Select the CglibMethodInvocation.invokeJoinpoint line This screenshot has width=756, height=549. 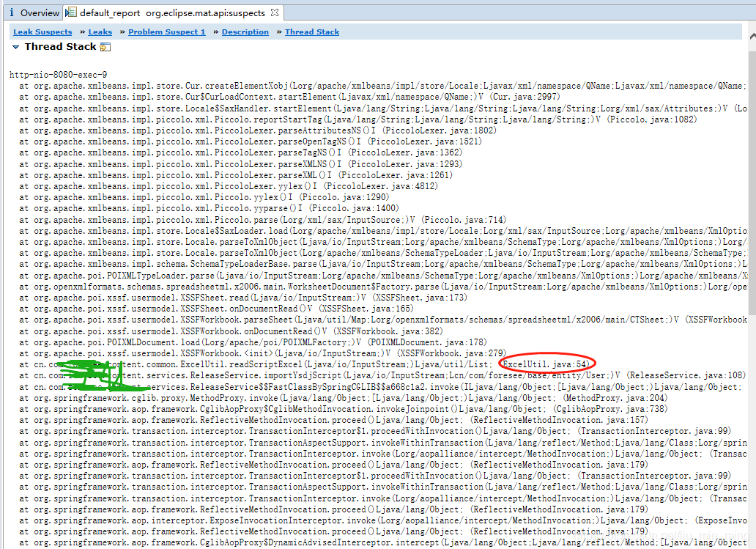point(344,409)
